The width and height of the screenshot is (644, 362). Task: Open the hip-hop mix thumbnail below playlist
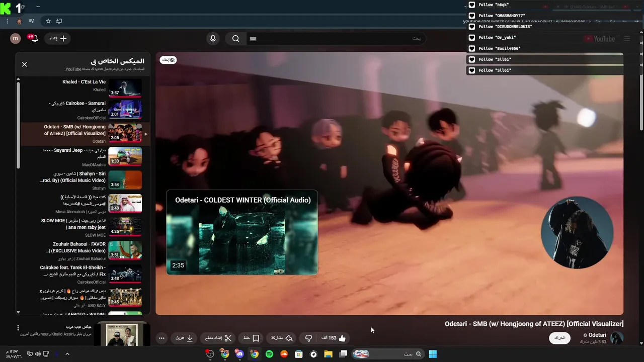pyautogui.click(x=122, y=335)
